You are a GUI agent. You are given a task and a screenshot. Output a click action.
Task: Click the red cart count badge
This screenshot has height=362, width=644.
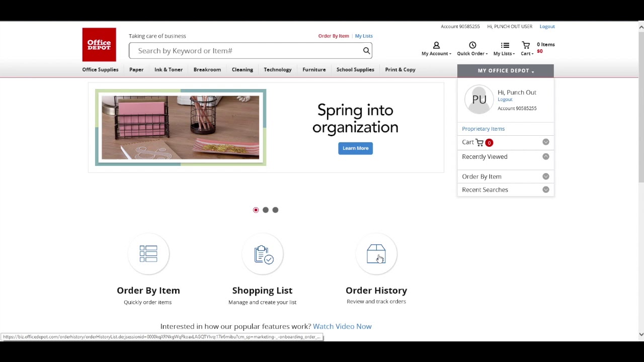pos(489,143)
